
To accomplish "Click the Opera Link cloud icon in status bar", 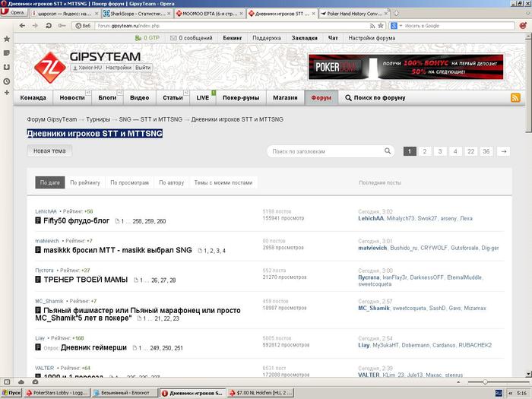I will (21, 382).
